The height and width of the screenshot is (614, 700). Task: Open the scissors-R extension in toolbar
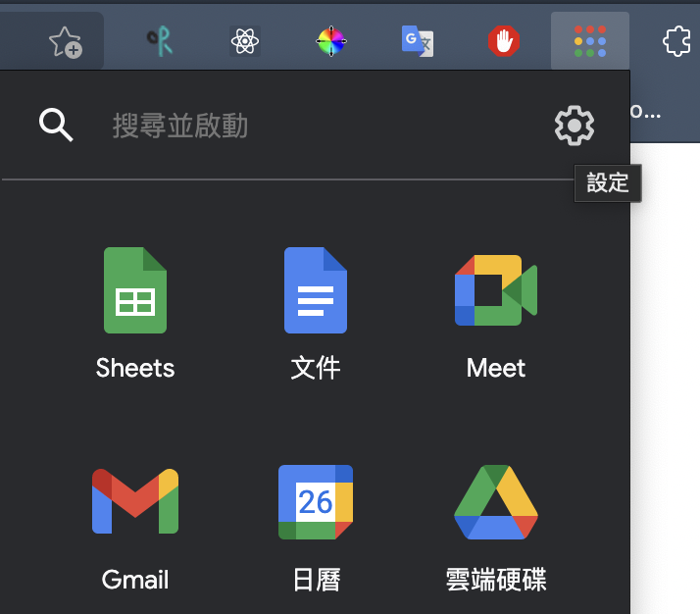click(x=160, y=41)
